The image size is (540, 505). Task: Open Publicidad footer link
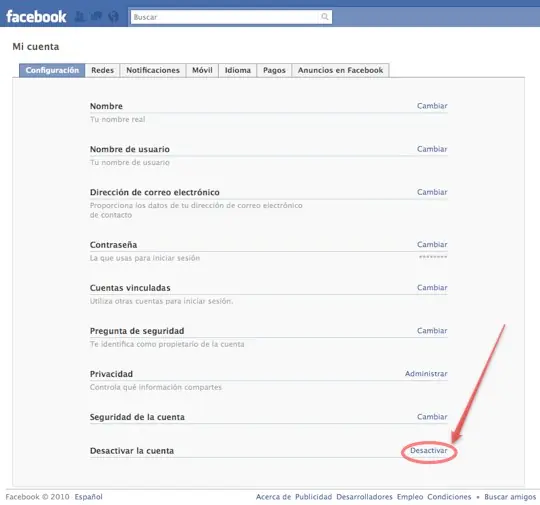click(x=314, y=497)
